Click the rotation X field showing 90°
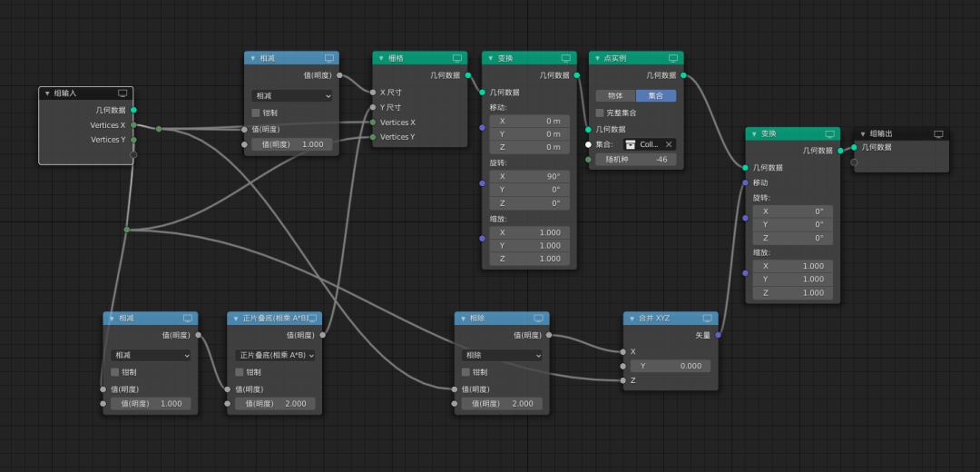Screen dimensions: 980x472 pos(529,176)
